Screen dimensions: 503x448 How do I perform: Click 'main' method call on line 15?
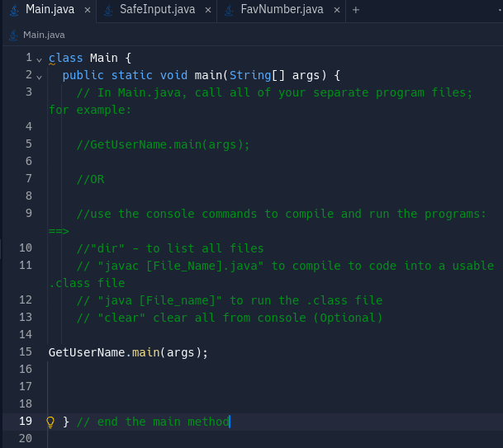pyautogui.click(x=146, y=352)
